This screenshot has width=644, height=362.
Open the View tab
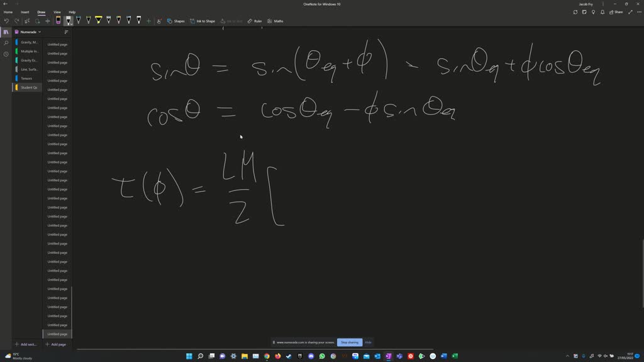coord(57,12)
